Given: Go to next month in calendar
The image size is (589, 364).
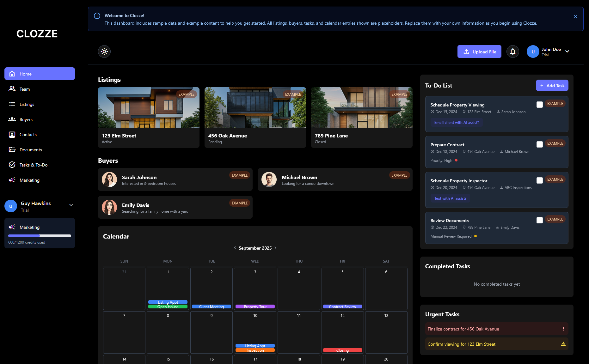Looking at the screenshot, I should coord(275,248).
